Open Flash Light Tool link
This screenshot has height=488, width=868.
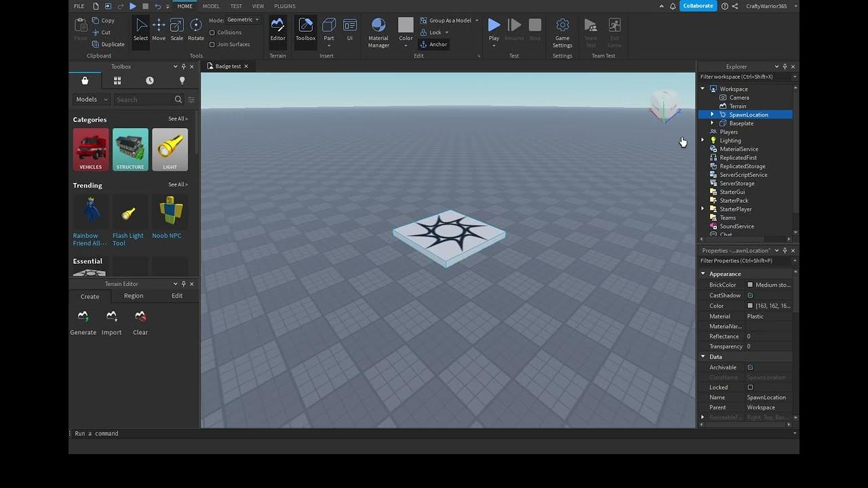pos(128,239)
